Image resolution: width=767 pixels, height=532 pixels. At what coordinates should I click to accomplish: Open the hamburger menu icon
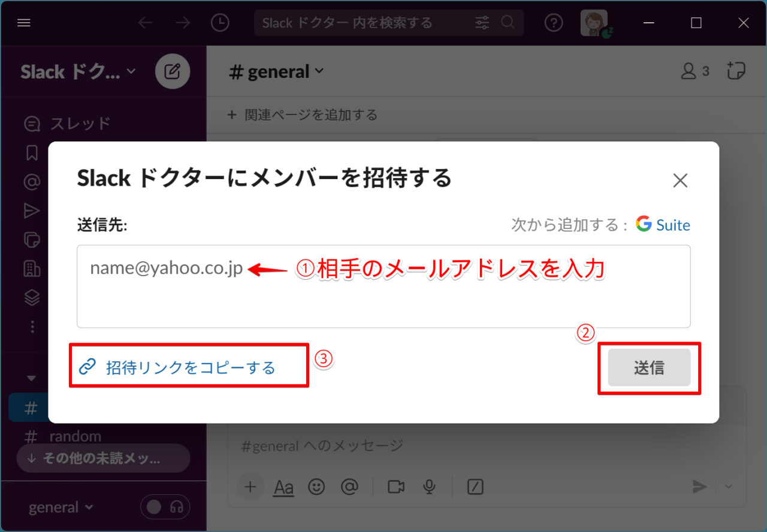(24, 23)
